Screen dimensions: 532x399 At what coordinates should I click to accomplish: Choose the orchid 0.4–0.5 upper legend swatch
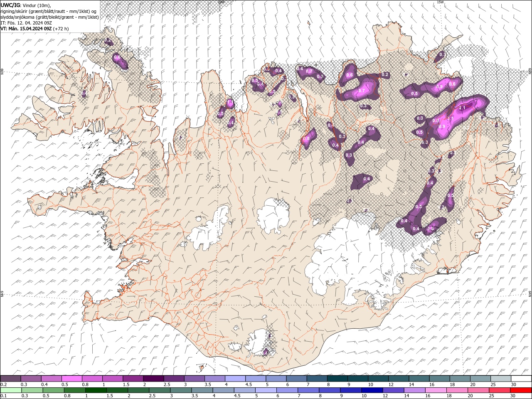pyautogui.click(x=51, y=379)
